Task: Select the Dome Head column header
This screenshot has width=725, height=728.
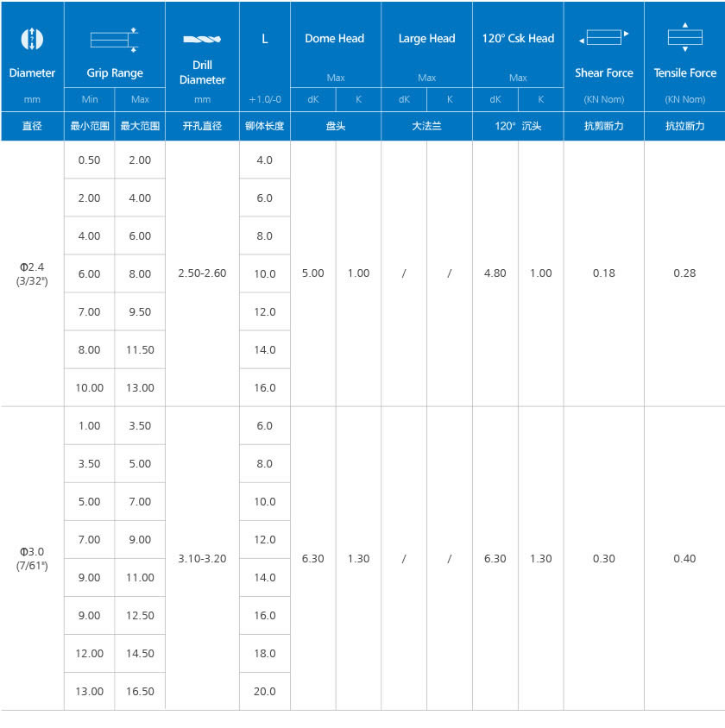Action: coord(335,38)
